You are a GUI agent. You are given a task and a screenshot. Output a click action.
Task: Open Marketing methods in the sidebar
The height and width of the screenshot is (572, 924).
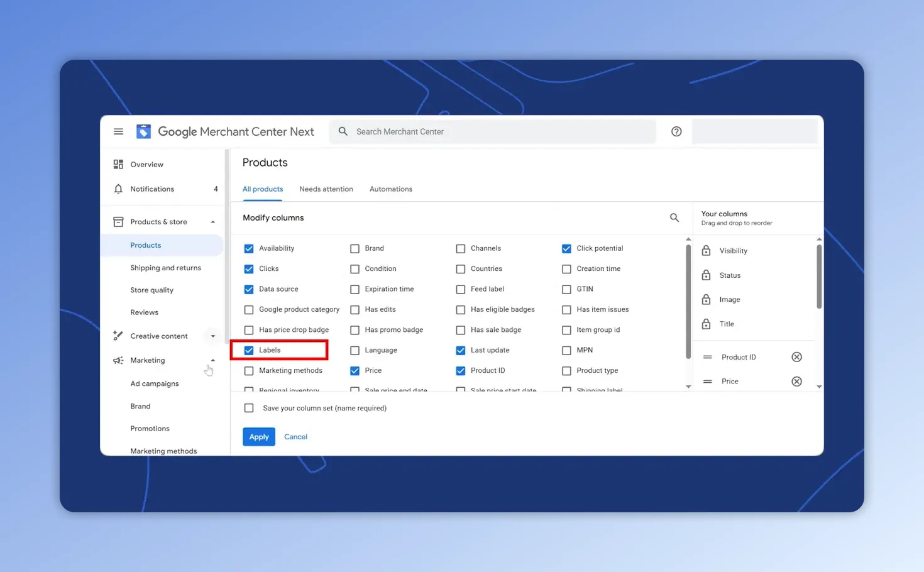pos(163,451)
